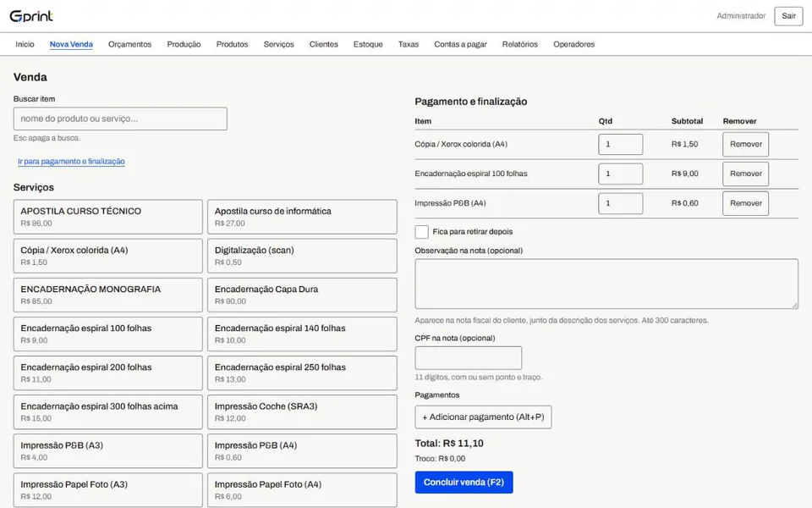Add Impressão P&B (A4) service card

click(302, 451)
